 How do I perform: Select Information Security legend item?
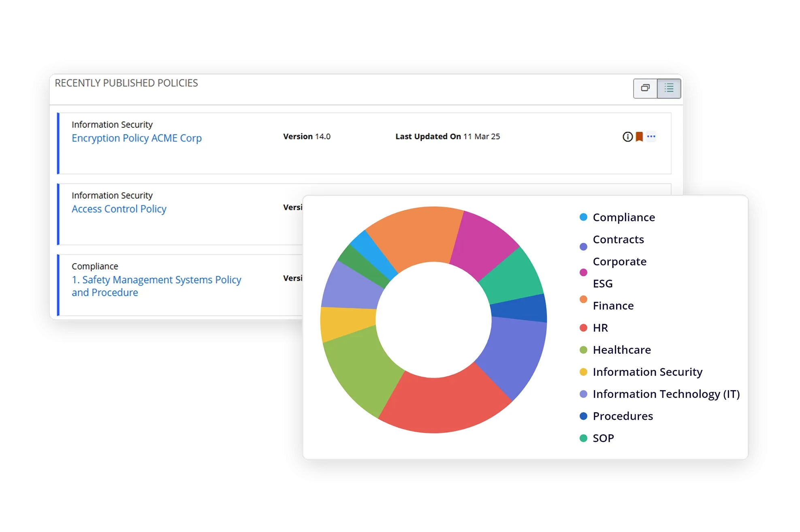coord(647,372)
